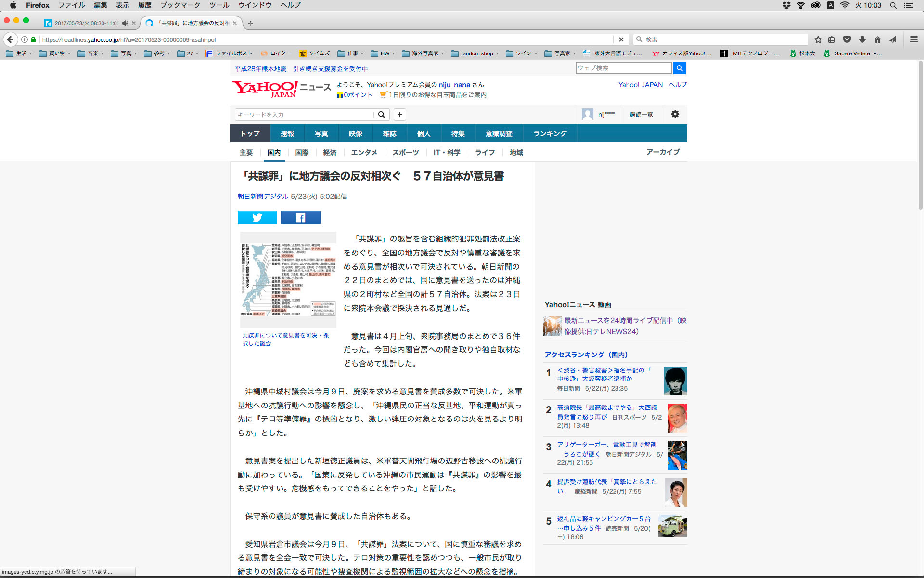Go to the browser home icon
The width and height of the screenshot is (924, 578).
878,39
